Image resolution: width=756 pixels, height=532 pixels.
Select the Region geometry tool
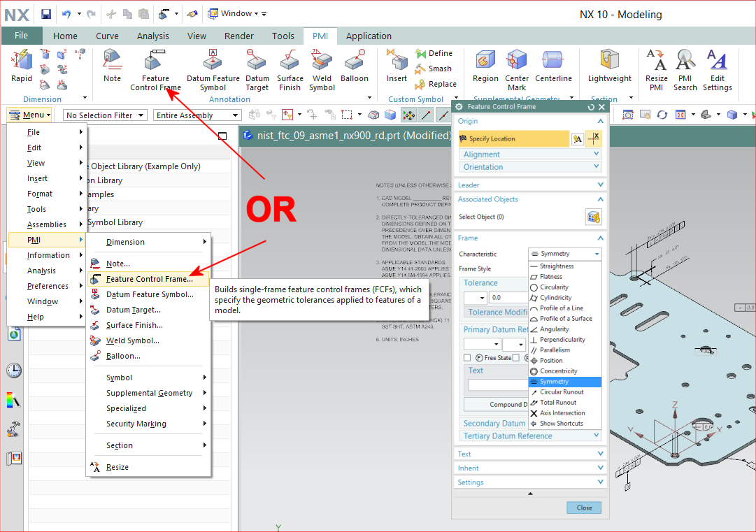[x=485, y=66]
